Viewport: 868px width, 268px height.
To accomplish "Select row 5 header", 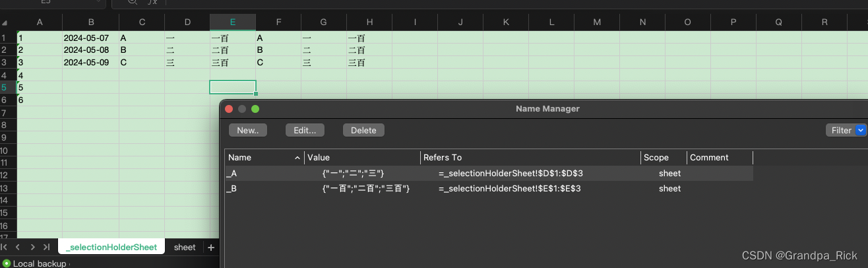I will point(8,87).
